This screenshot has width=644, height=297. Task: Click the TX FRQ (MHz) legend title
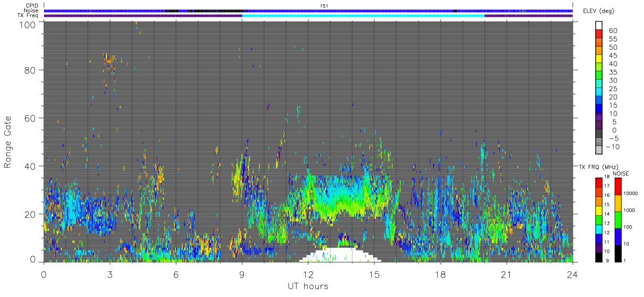point(596,167)
